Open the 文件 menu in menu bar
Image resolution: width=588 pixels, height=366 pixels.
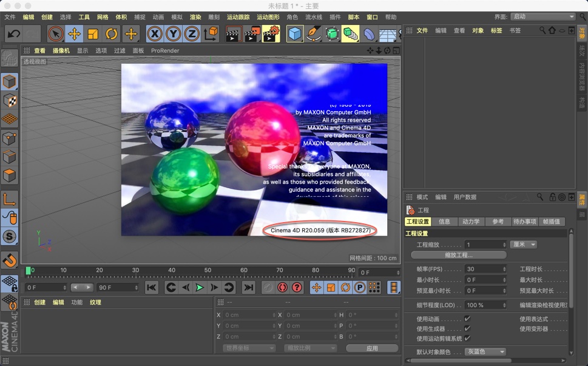[x=10, y=17]
